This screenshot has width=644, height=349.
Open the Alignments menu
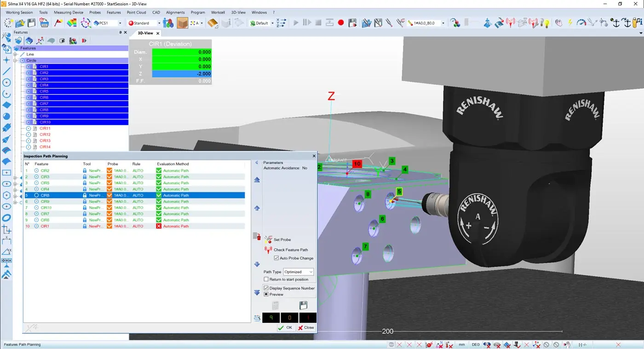pyautogui.click(x=175, y=12)
